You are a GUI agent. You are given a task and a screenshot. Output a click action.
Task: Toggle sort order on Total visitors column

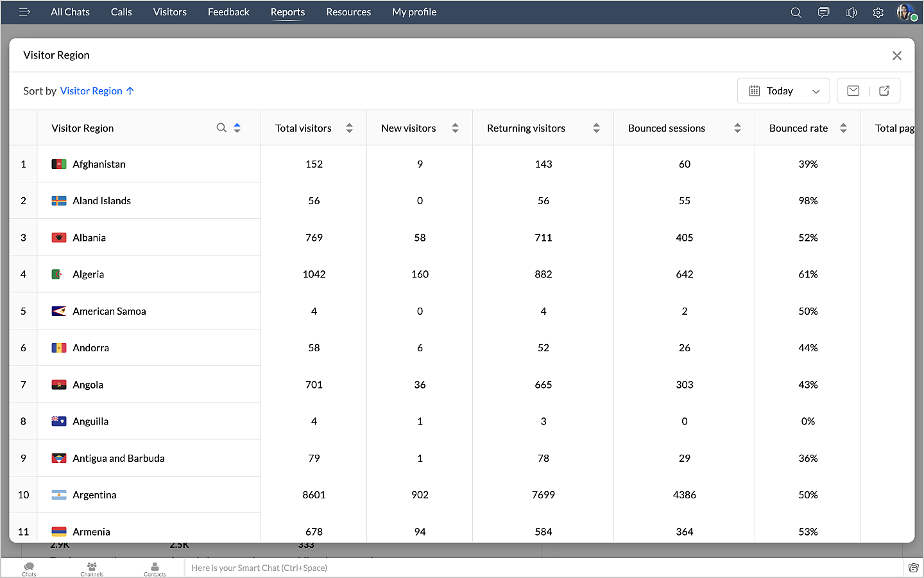[349, 128]
